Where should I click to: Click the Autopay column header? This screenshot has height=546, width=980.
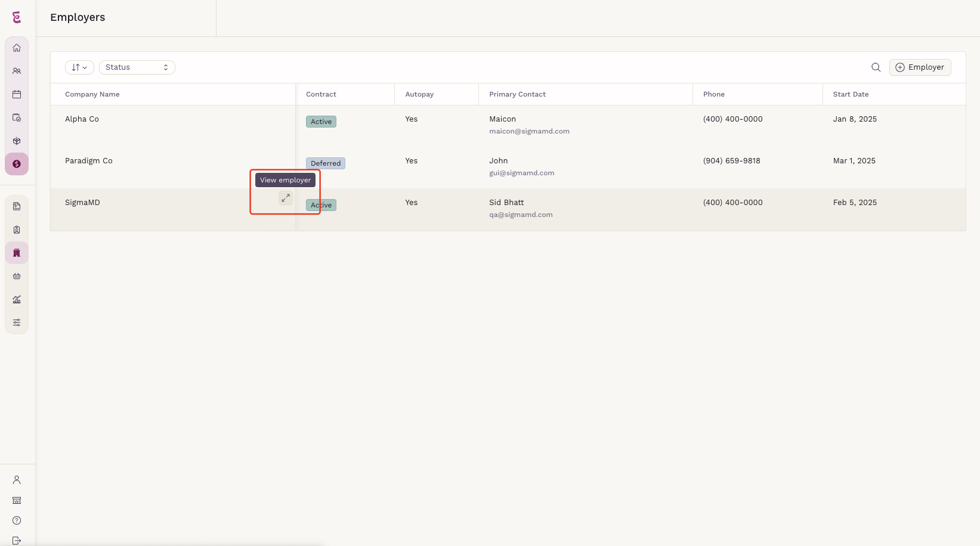pos(419,94)
